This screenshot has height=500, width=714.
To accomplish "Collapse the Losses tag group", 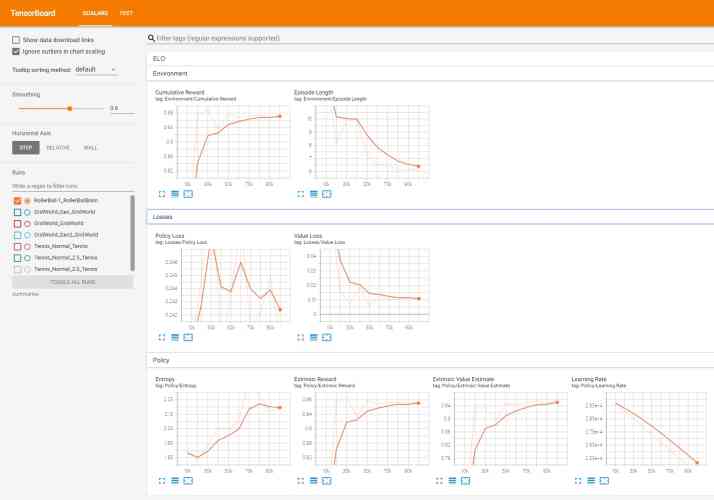I will [x=430, y=217].
